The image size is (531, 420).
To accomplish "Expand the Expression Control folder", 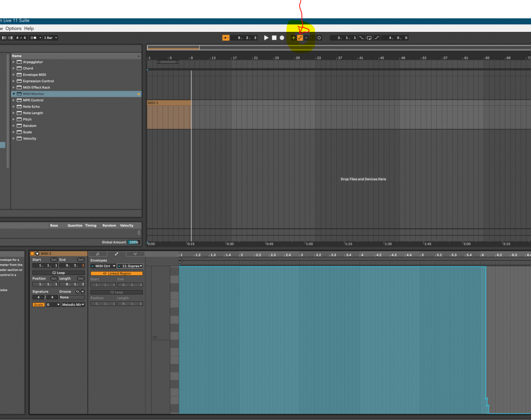I will (14, 81).
